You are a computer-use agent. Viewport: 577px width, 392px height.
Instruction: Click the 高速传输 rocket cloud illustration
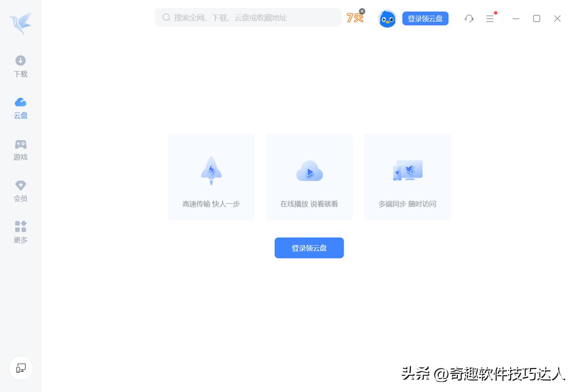(211, 171)
